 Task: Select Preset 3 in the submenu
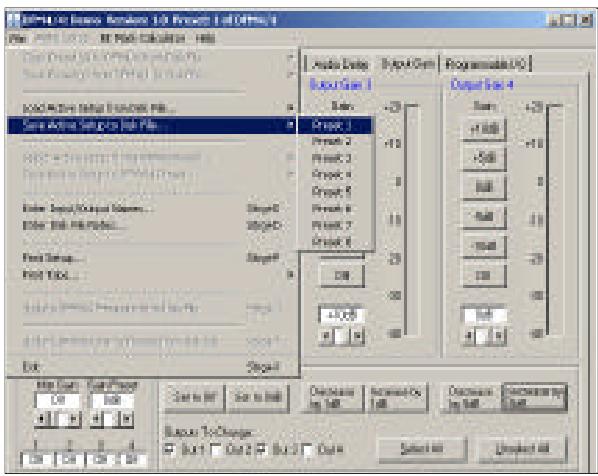click(x=334, y=158)
